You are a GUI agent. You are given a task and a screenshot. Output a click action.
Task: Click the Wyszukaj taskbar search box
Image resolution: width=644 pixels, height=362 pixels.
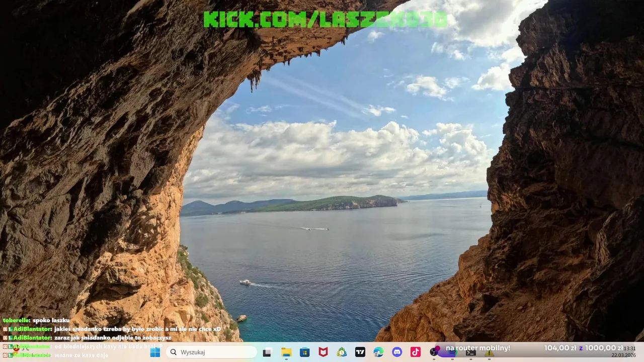[x=211, y=352]
